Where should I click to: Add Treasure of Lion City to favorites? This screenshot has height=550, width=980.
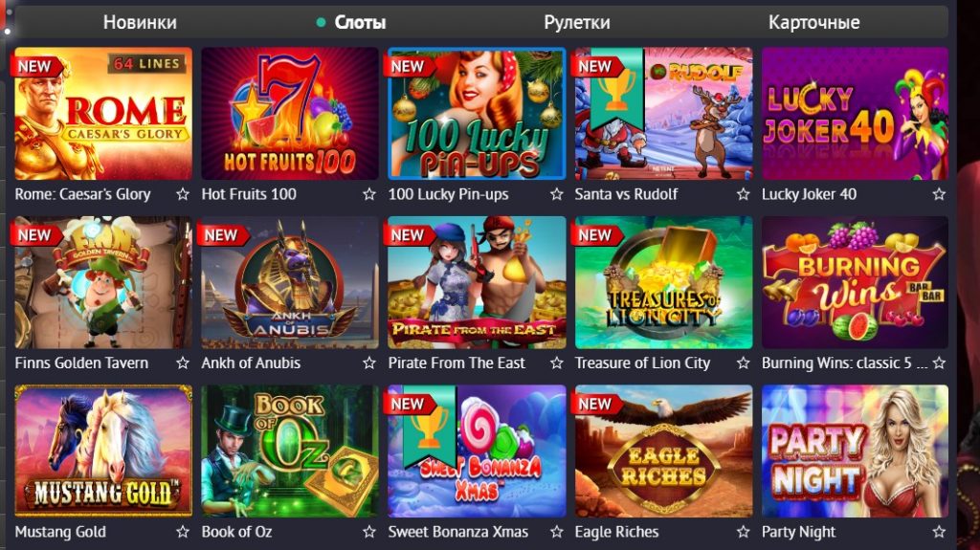tap(743, 363)
